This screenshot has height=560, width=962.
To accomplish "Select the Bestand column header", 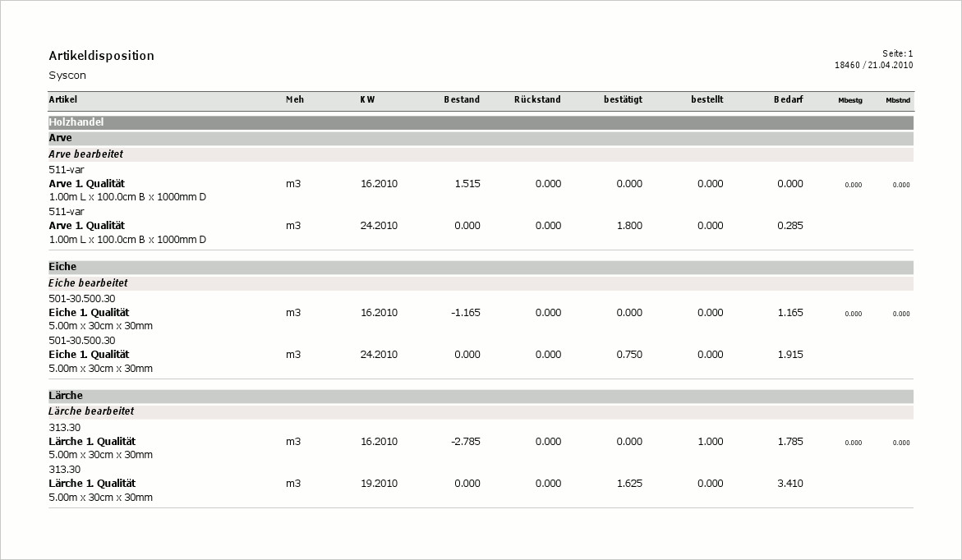I will [x=462, y=100].
